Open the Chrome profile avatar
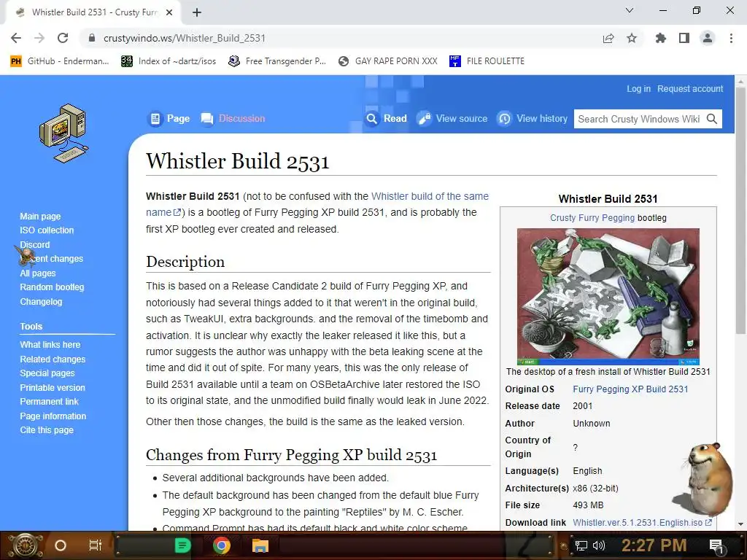 pos(708,38)
